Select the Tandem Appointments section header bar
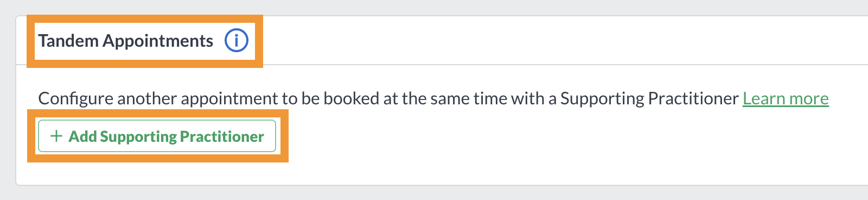 [442, 41]
